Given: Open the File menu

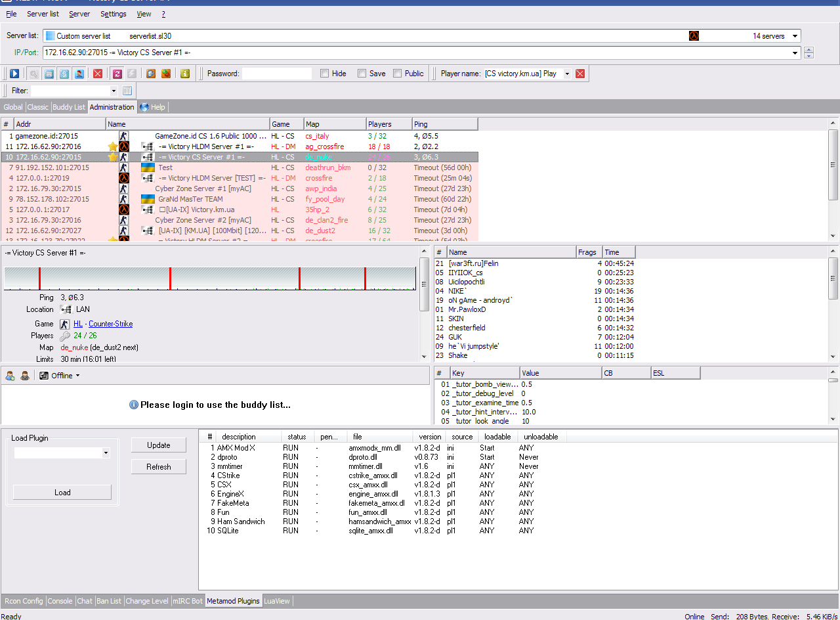Looking at the screenshot, I should point(11,14).
